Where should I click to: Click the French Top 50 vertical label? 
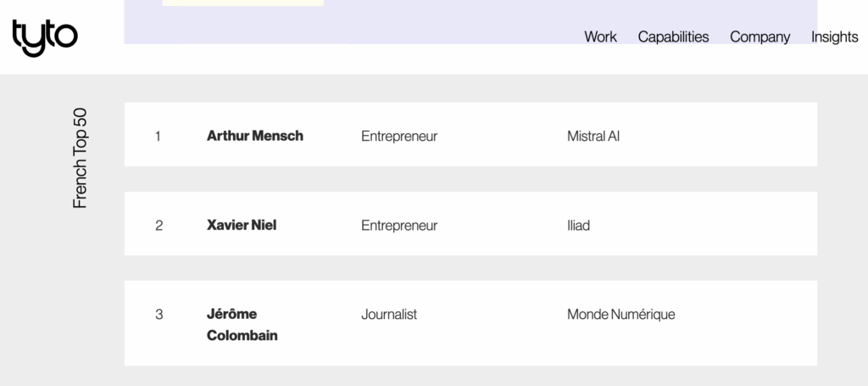[x=81, y=158]
